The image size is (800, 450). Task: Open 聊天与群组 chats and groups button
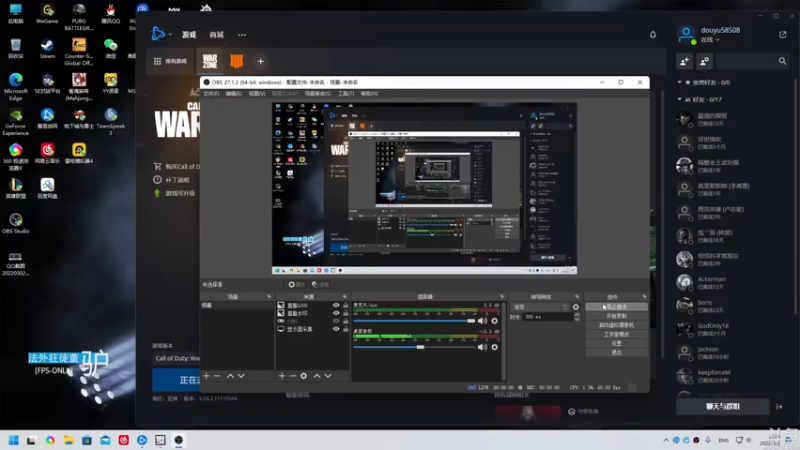(x=722, y=407)
